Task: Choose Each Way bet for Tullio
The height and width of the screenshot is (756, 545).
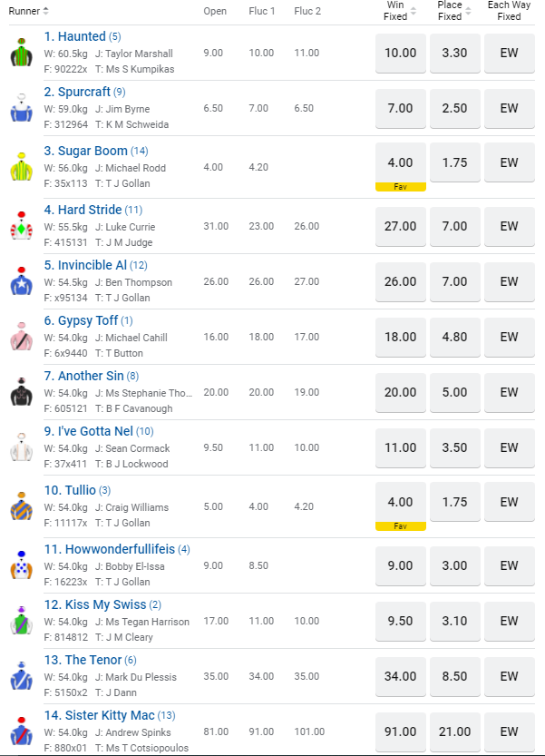Action: click(x=509, y=502)
